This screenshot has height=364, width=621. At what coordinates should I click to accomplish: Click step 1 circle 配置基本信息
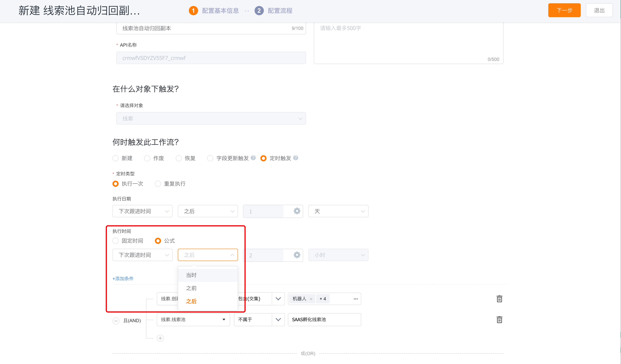click(193, 11)
